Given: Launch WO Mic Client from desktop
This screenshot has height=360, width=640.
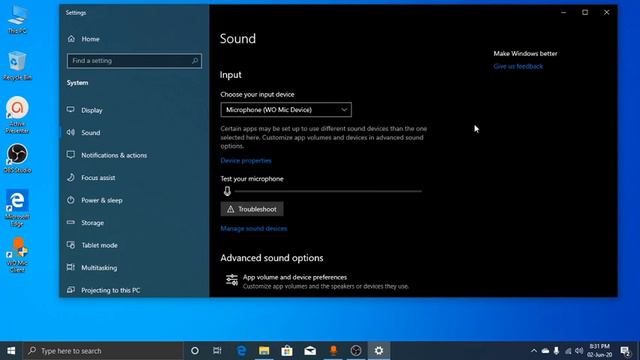Looking at the screenshot, I should click(x=17, y=256).
